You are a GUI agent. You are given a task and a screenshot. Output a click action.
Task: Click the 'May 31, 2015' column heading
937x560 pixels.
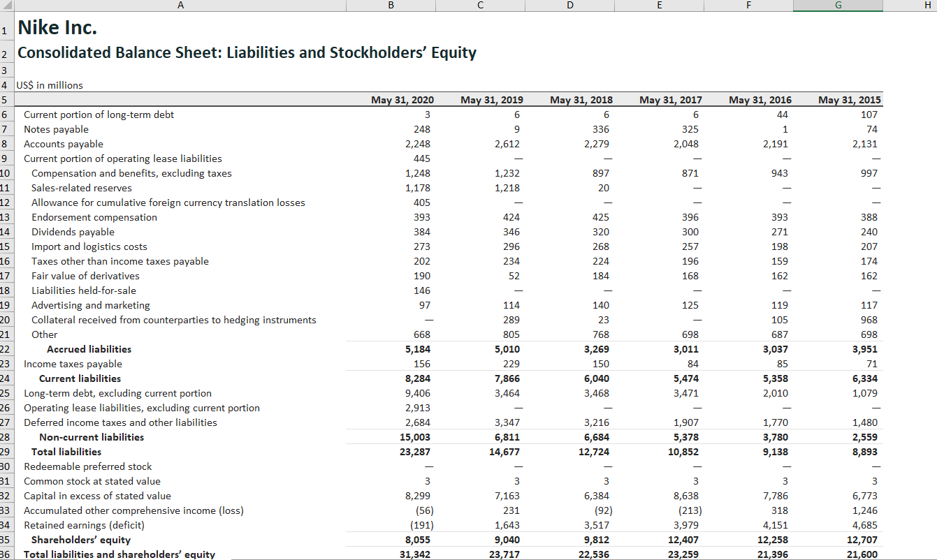coord(850,100)
